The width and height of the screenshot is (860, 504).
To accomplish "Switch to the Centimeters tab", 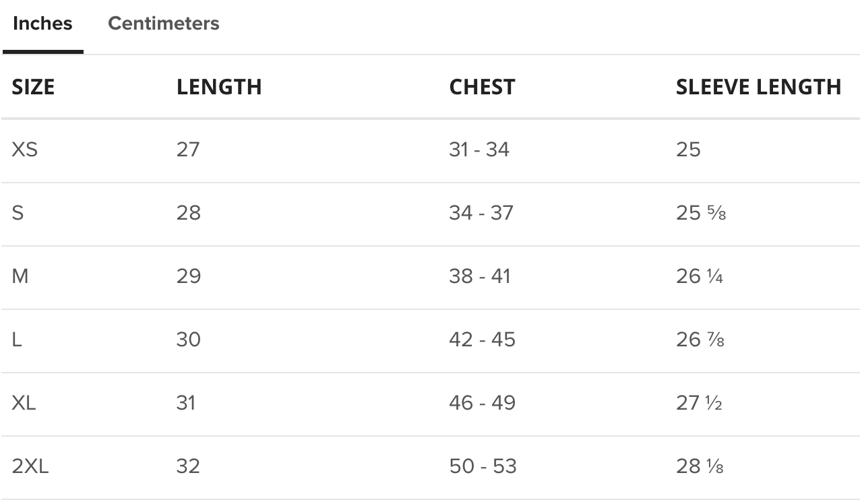I will 163,24.
